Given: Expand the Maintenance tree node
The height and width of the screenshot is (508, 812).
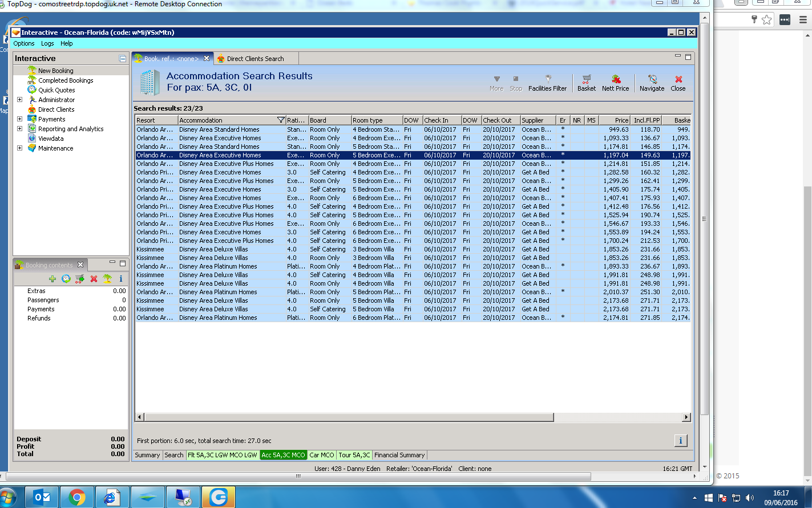Looking at the screenshot, I should (20, 148).
